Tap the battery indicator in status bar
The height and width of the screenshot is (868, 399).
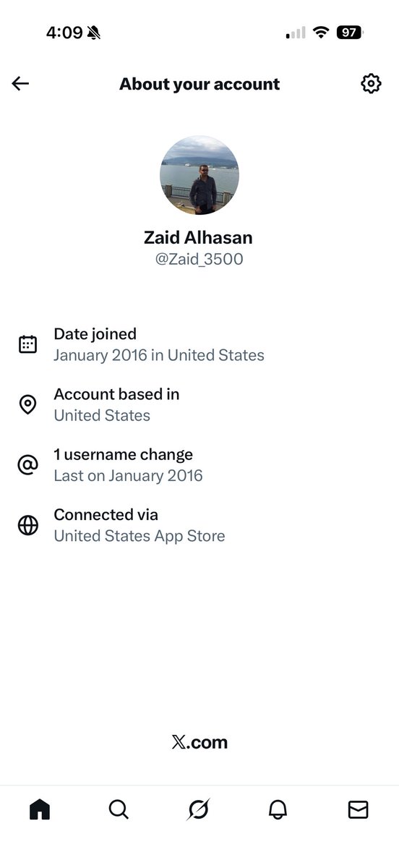350,33
